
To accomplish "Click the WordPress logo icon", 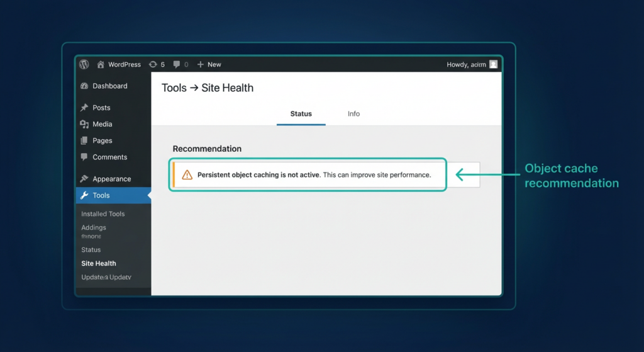I will point(84,64).
